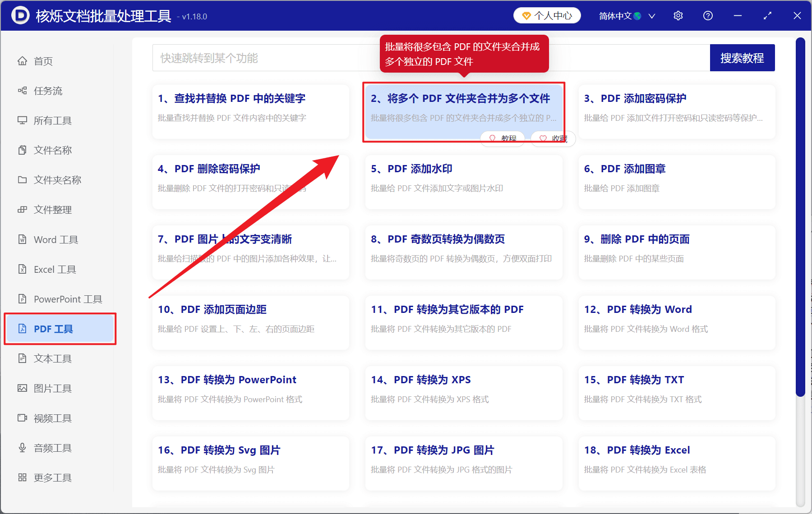Go to the 首页 home section
Screen dimensions: 812x514
point(43,61)
